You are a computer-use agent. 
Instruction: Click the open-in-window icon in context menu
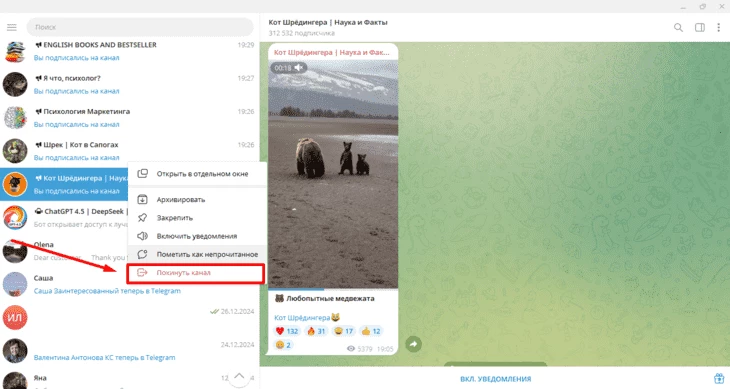coord(142,174)
